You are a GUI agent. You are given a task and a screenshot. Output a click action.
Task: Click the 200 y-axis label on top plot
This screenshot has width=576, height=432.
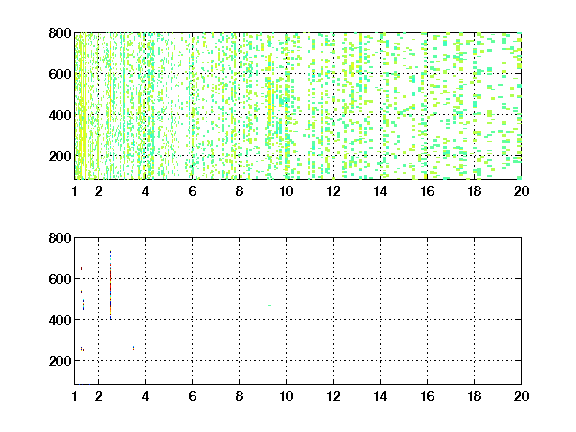60,156
